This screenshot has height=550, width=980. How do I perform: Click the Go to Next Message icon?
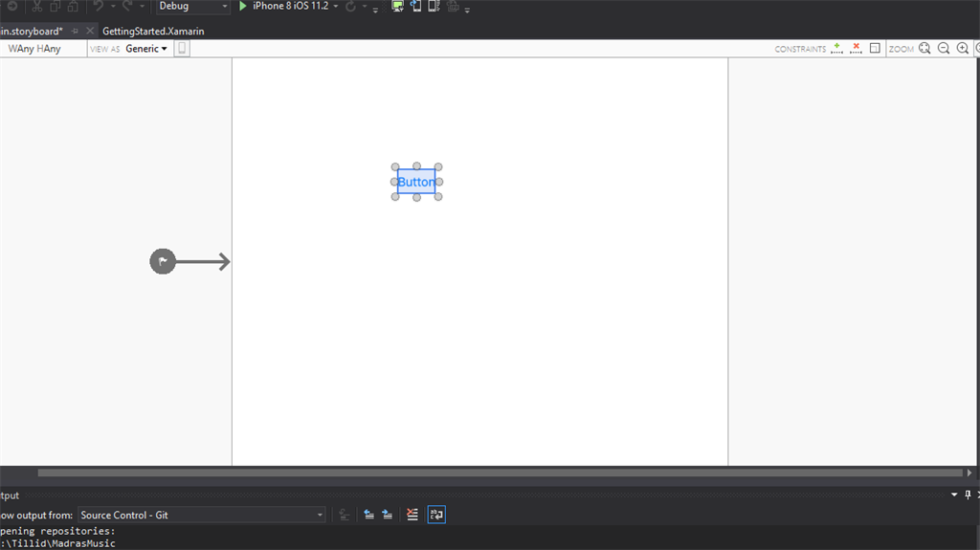[x=388, y=515]
